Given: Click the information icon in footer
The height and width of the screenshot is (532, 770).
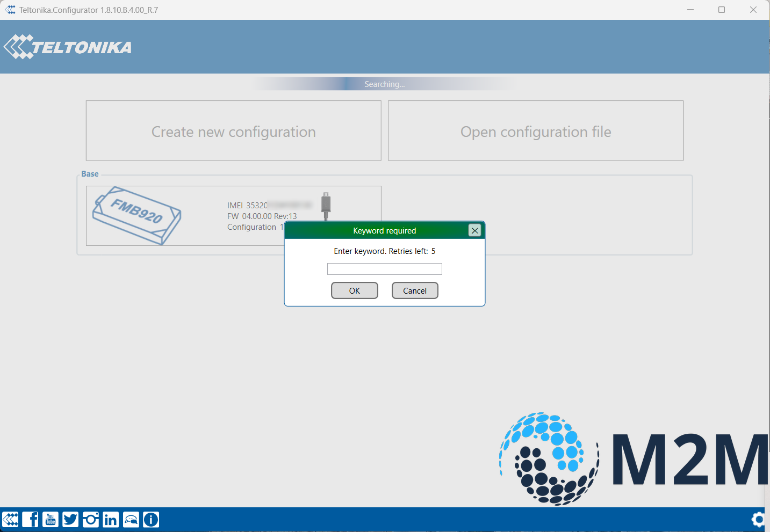Looking at the screenshot, I should click(x=151, y=519).
